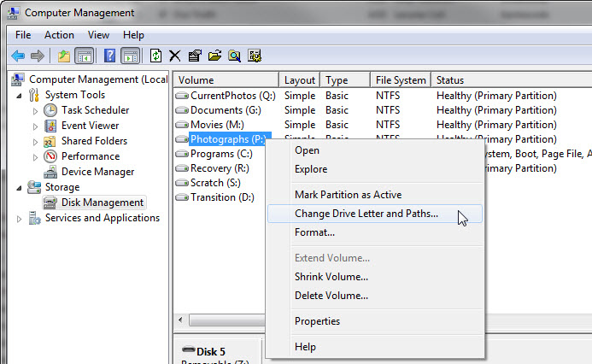Click the Properties toolbar icon
The image size is (592, 364).
[x=195, y=56]
